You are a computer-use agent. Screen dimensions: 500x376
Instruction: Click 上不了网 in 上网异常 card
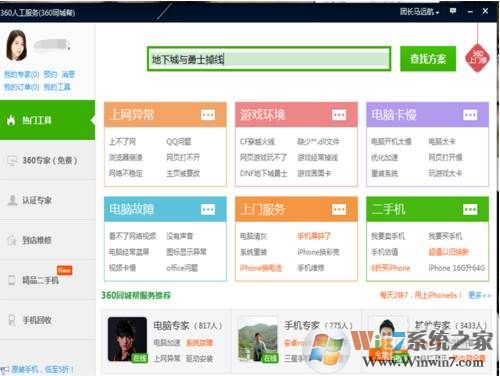tap(122, 142)
